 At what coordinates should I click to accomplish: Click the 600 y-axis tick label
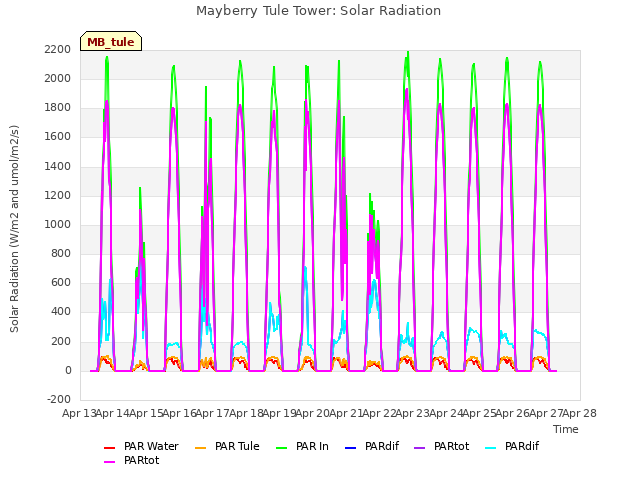coord(61,282)
